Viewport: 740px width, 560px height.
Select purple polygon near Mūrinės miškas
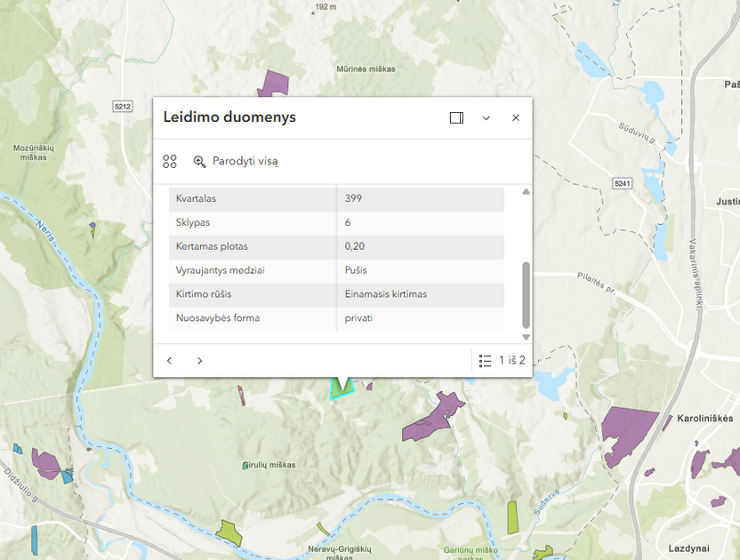275,84
